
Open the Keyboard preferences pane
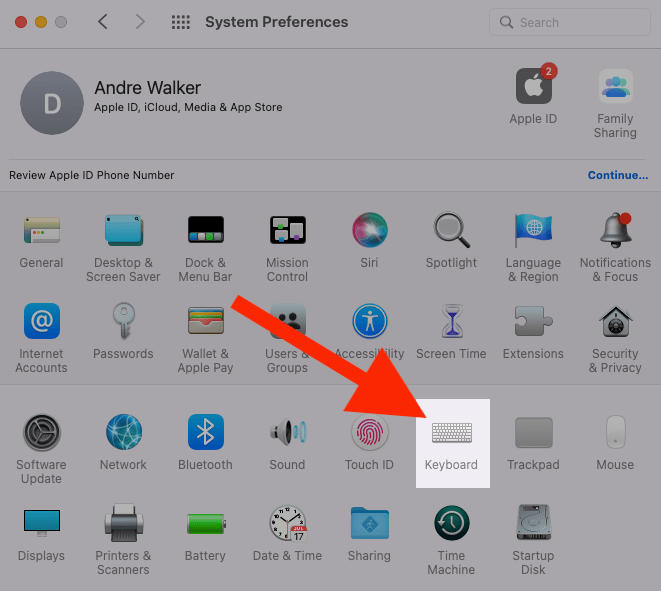tap(452, 443)
